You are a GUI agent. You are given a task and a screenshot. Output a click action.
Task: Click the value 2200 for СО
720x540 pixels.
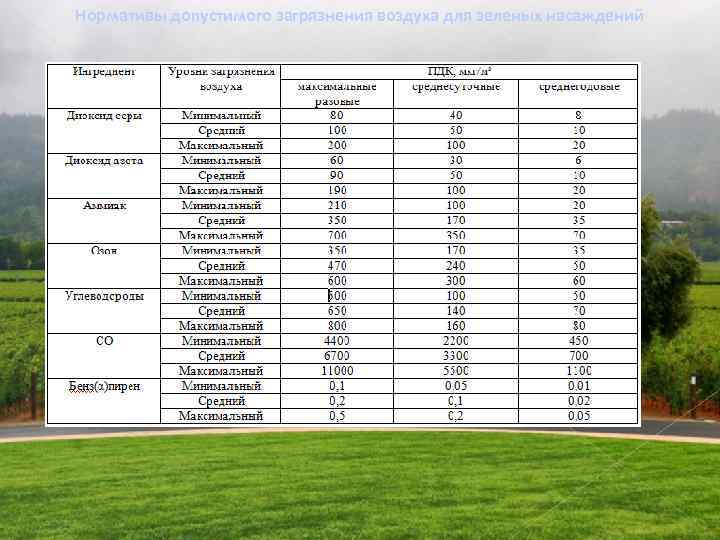click(x=456, y=341)
